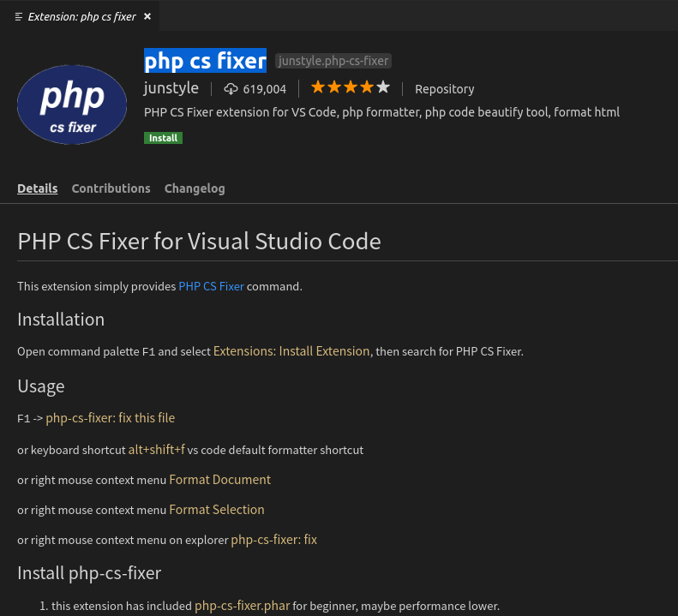
Task: Click the extension description line
Action: [381, 112]
